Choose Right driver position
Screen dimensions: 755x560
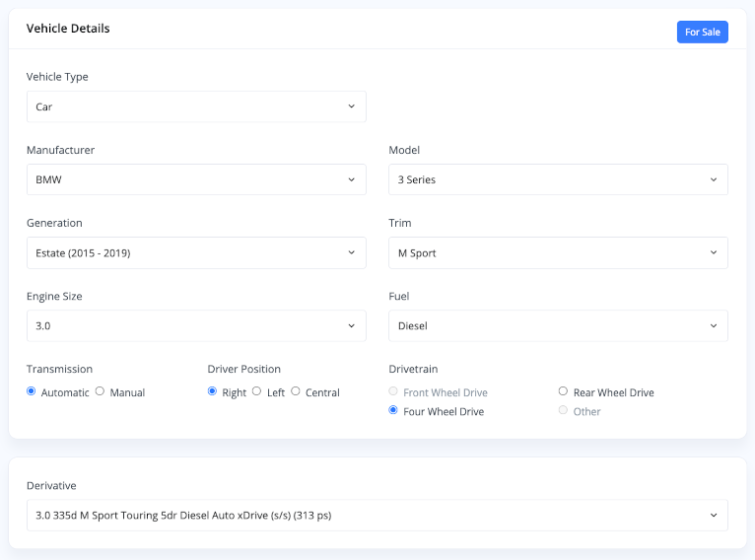click(x=212, y=391)
